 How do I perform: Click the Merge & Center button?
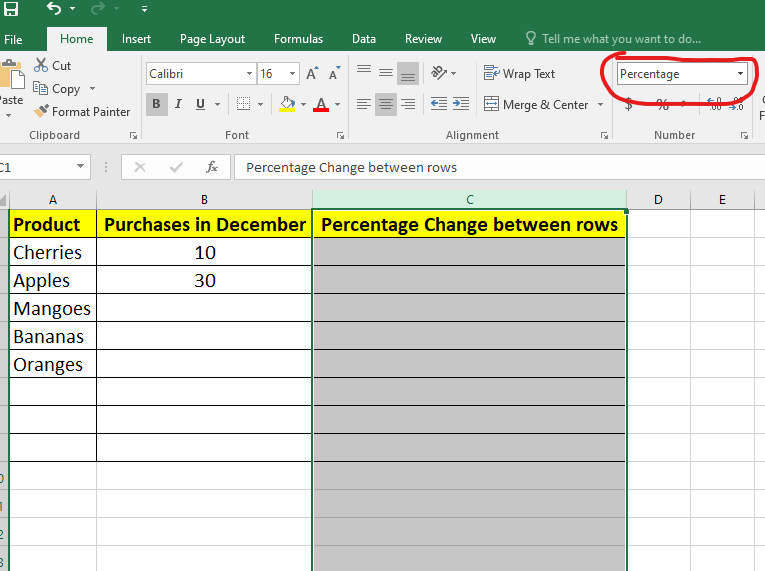click(x=536, y=104)
